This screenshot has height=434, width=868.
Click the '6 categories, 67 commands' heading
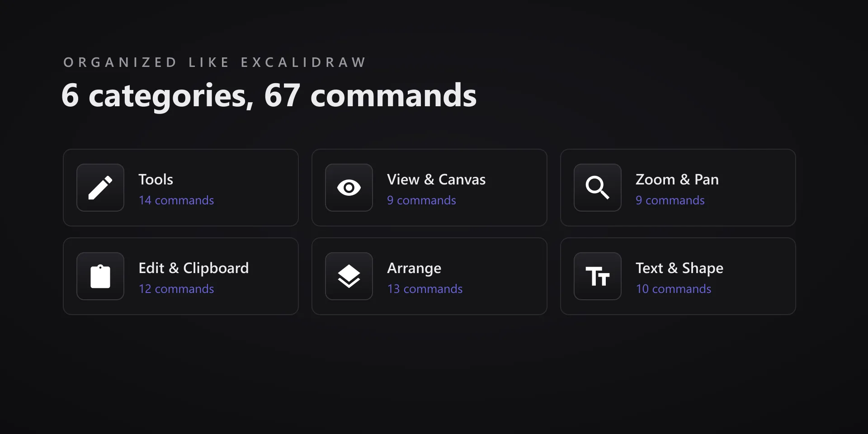coord(269,96)
